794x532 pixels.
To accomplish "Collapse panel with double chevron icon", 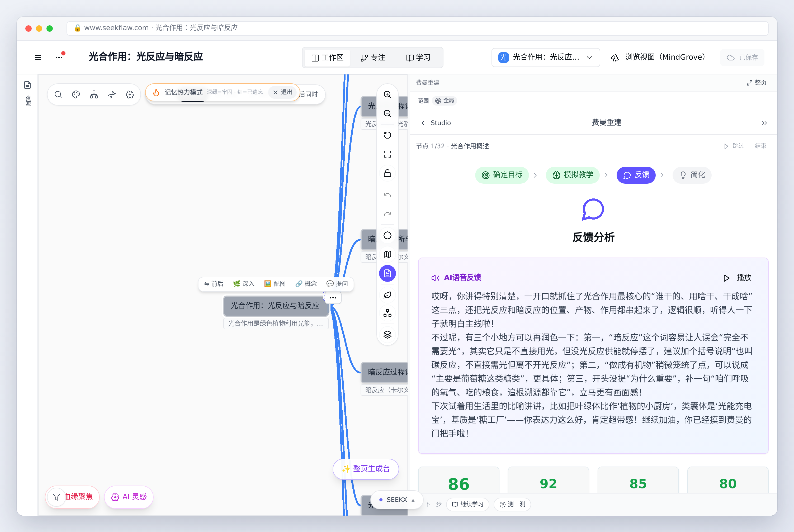I will [764, 123].
